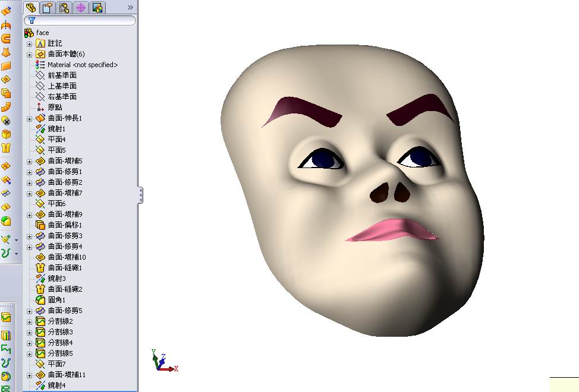Switch to the PropertyManager tab
This screenshot has height=392, width=579.
[x=47, y=8]
